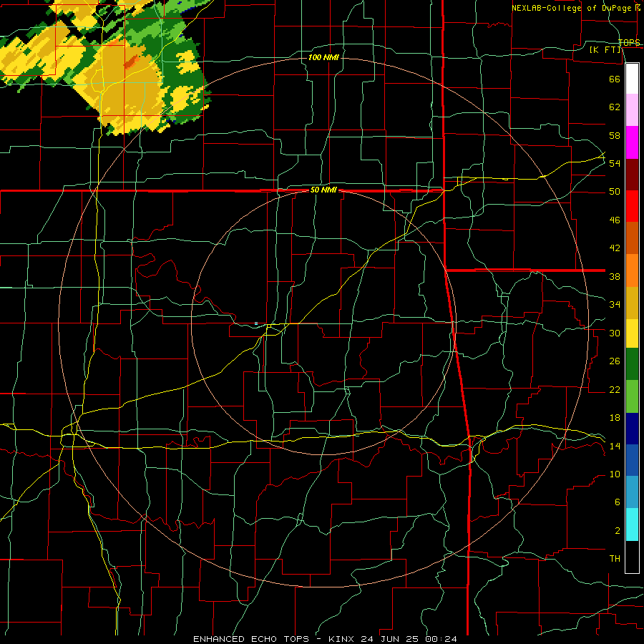
Task: Click the '10' legend value
Action: (x=615, y=474)
